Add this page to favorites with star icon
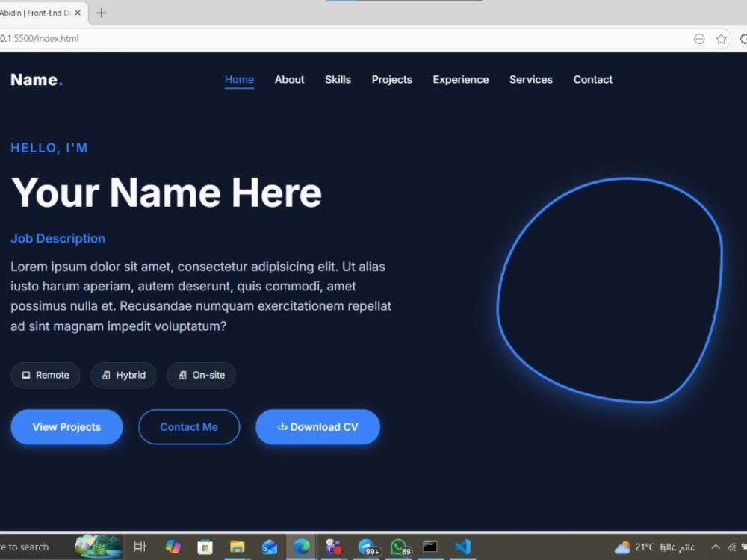This screenshot has width=747, height=560. click(721, 39)
